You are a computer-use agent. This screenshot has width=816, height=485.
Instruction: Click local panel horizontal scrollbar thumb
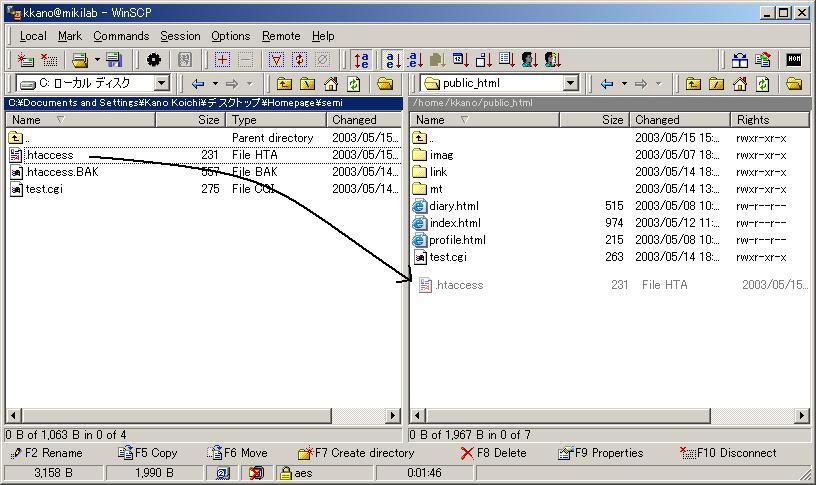point(177,416)
